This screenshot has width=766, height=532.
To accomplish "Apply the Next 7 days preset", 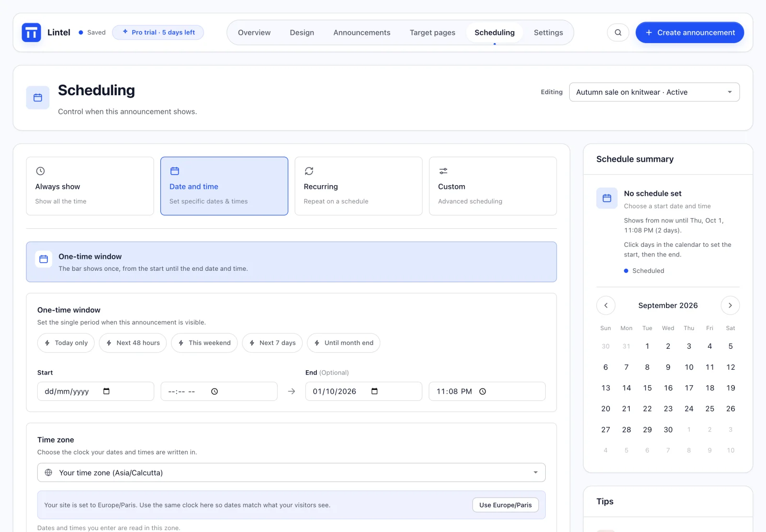I will click(272, 343).
